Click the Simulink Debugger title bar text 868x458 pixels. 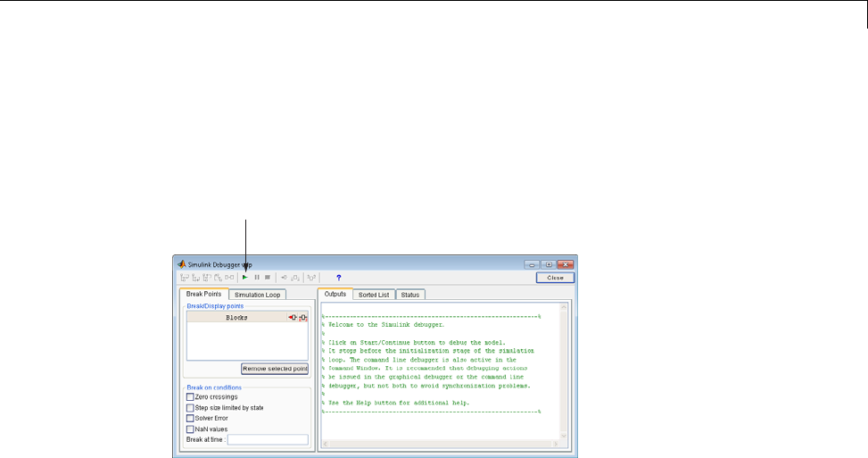(x=219, y=265)
